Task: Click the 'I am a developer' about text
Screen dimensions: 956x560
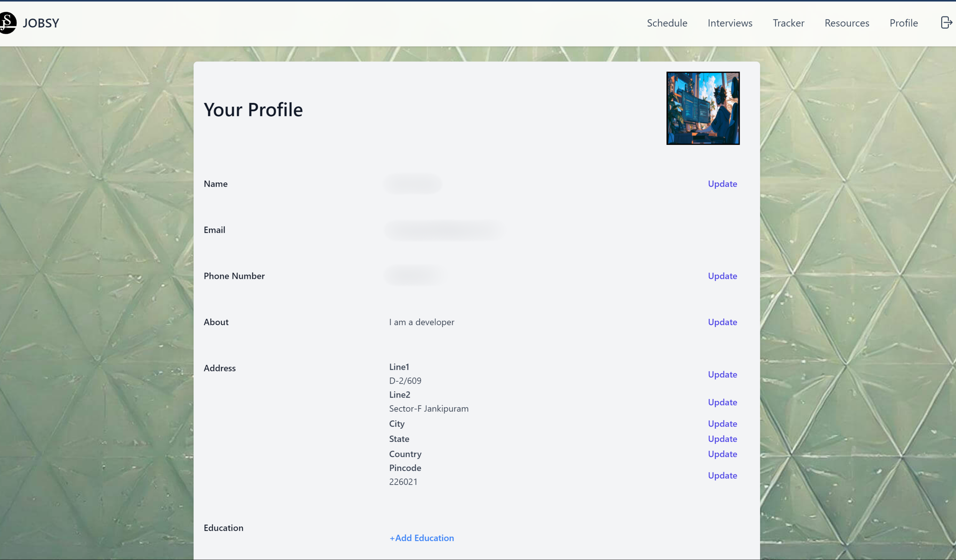Action: [x=421, y=322]
